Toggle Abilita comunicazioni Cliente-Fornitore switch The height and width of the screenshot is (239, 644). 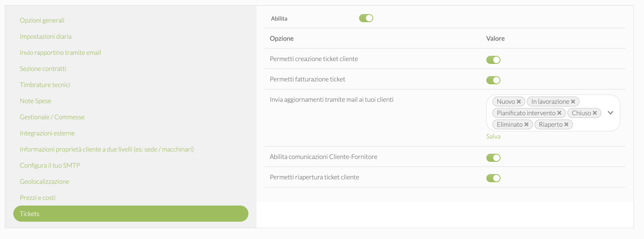coord(493,158)
